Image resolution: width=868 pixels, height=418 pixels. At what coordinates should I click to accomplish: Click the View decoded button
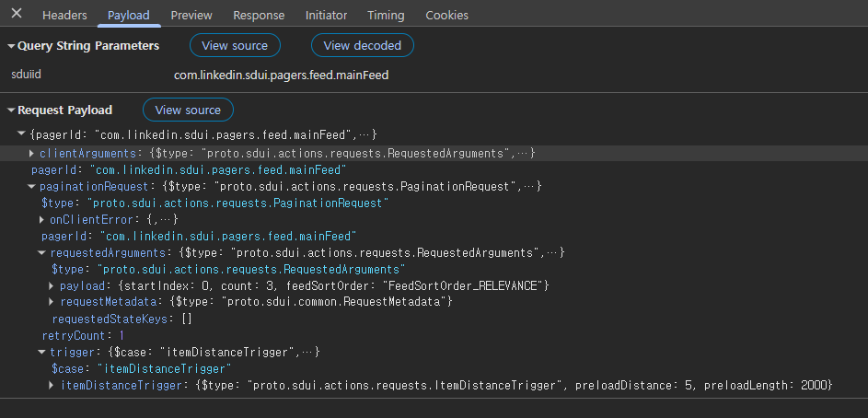pos(363,45)
